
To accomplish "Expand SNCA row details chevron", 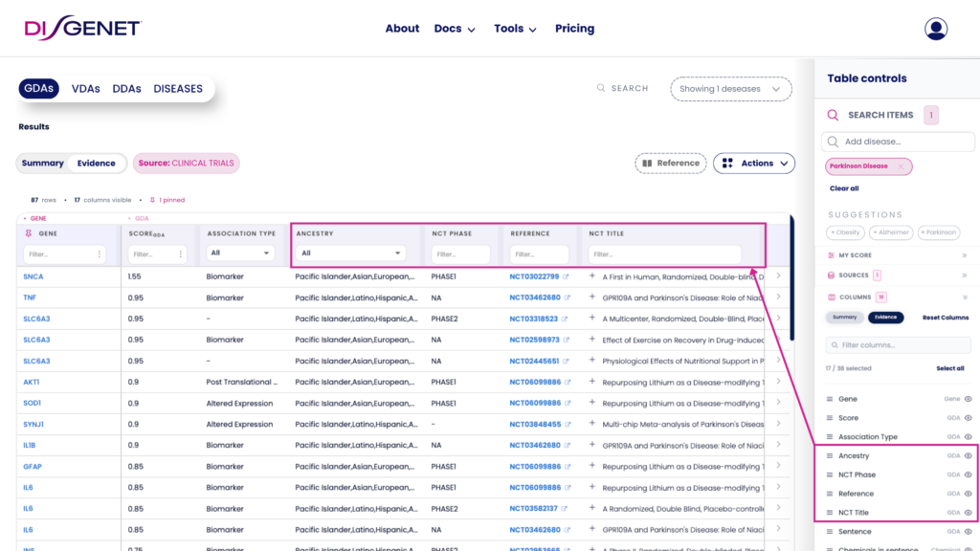I will pos(778,275).
